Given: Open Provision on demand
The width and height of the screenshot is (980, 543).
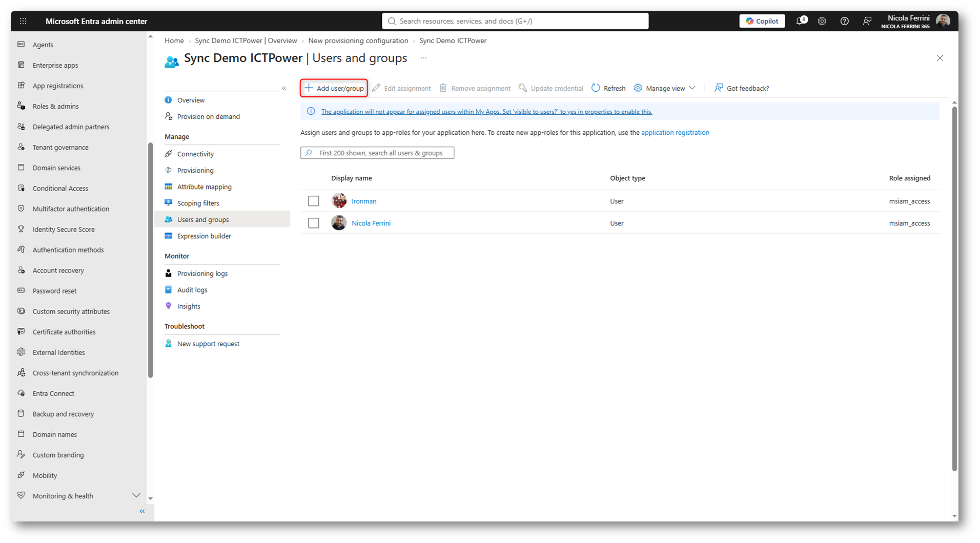Looking at the screenshot, I should pos(209,116).
